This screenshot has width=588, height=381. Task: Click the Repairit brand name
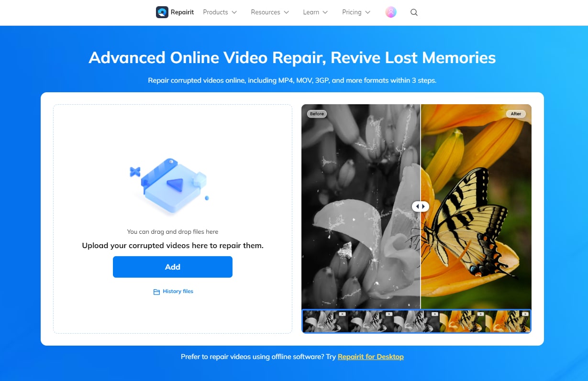[x=182, y=12]
